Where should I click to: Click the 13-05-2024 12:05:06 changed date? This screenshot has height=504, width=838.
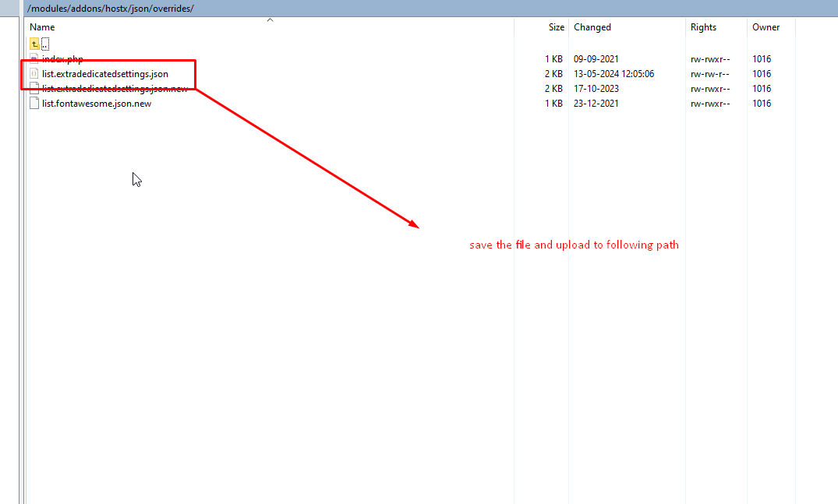click(x=613, y=74)
